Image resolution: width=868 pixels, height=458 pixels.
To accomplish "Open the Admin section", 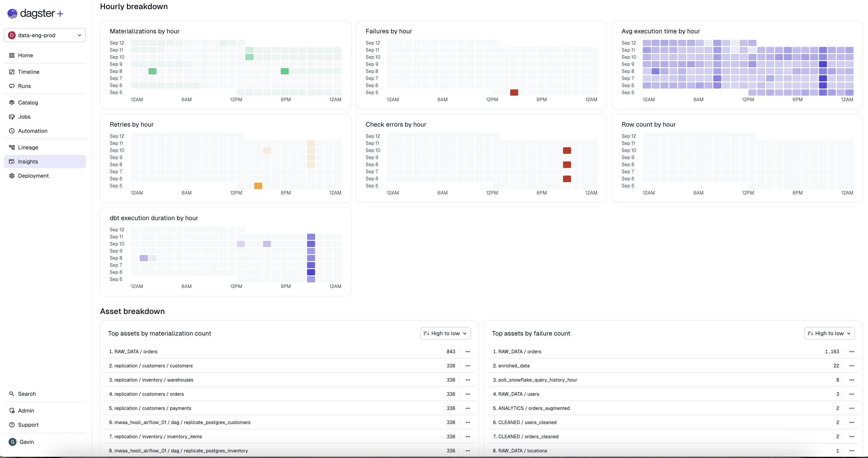I will [x=26, y=410].
